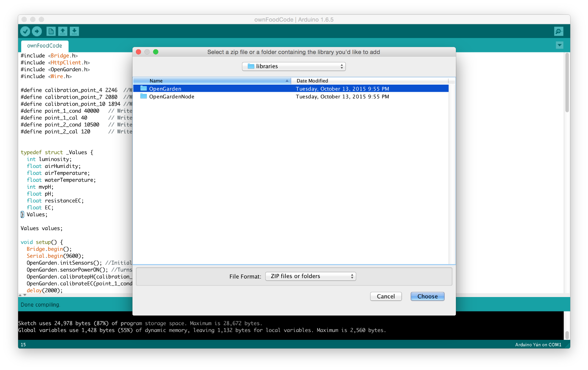This screenshot has height=370, width=588.
Task: Click the editor vertical scrollbar
Action: pyautogui.click(x=567, y=83)
